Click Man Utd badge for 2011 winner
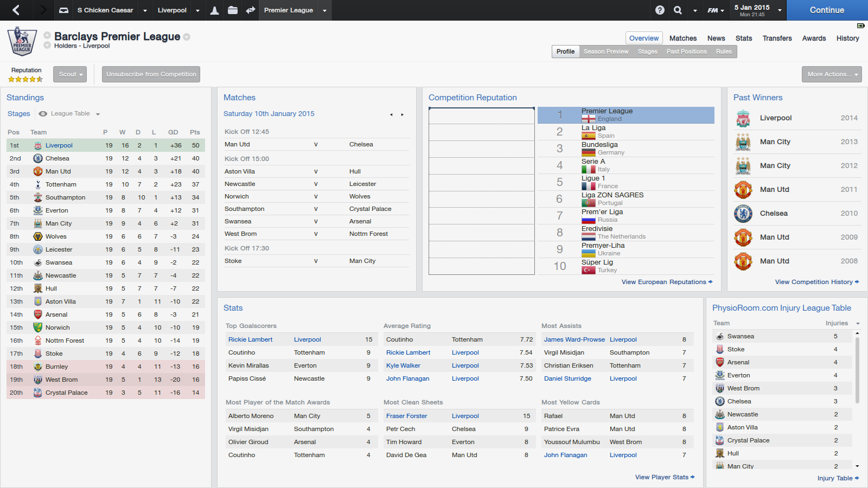The width and height of the screenshot is (868, 488). click(x=743, y=190)
